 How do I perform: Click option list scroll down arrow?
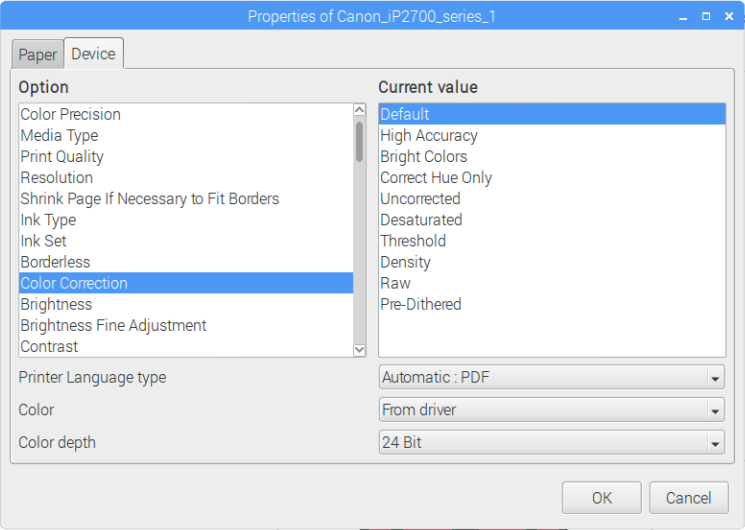pyautogui.click(x=360, y=350)
